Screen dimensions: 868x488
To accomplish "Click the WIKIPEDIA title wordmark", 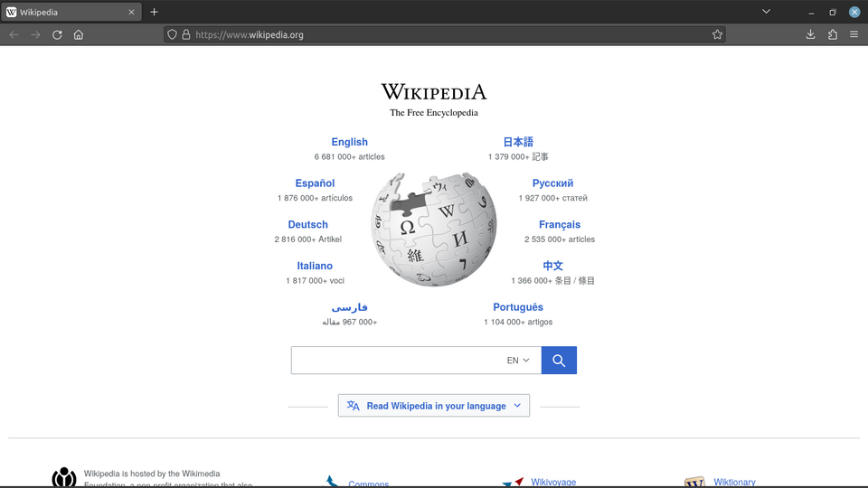I will click(433, 92).
